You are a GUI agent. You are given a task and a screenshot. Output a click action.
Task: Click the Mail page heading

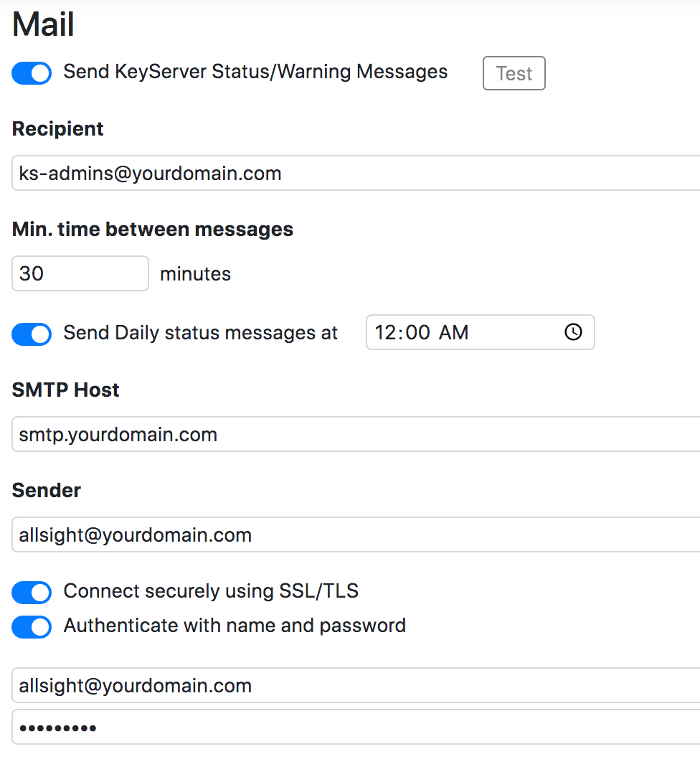tap(42, 24)
